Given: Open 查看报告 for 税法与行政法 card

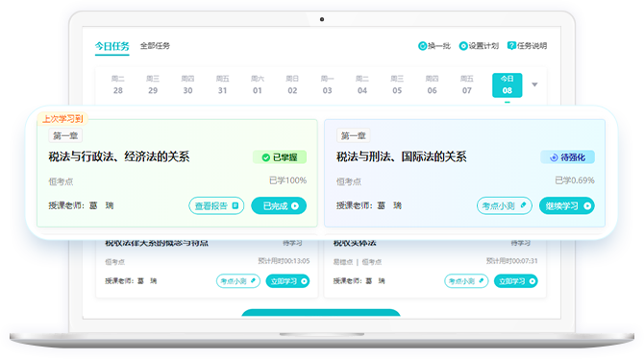Looking at the screenshot, I should 216,205.
